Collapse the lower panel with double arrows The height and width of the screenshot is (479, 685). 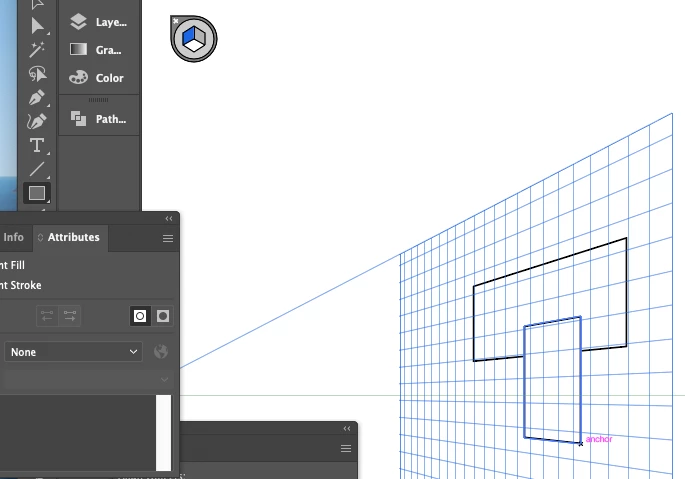tap(347, 428)
